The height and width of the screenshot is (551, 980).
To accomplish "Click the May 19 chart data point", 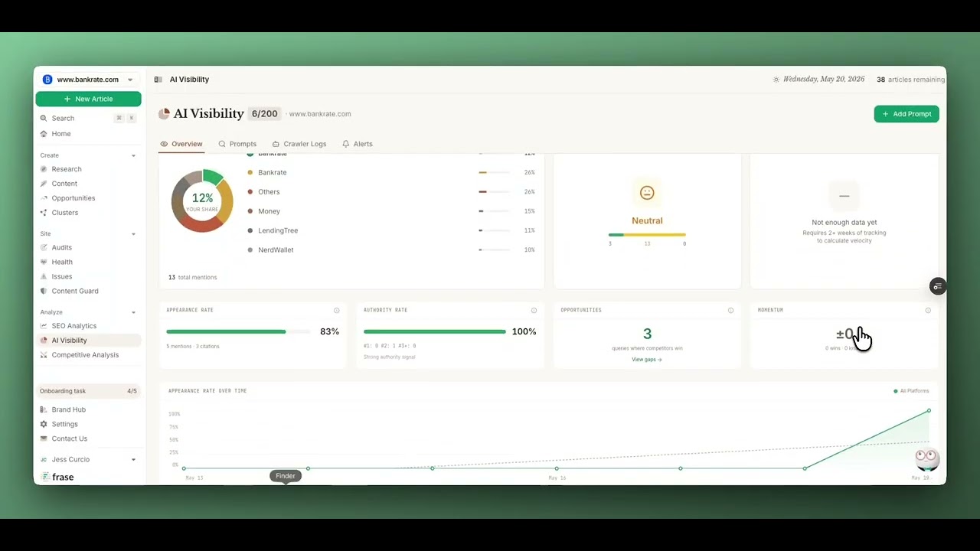I will coord(929,411).
